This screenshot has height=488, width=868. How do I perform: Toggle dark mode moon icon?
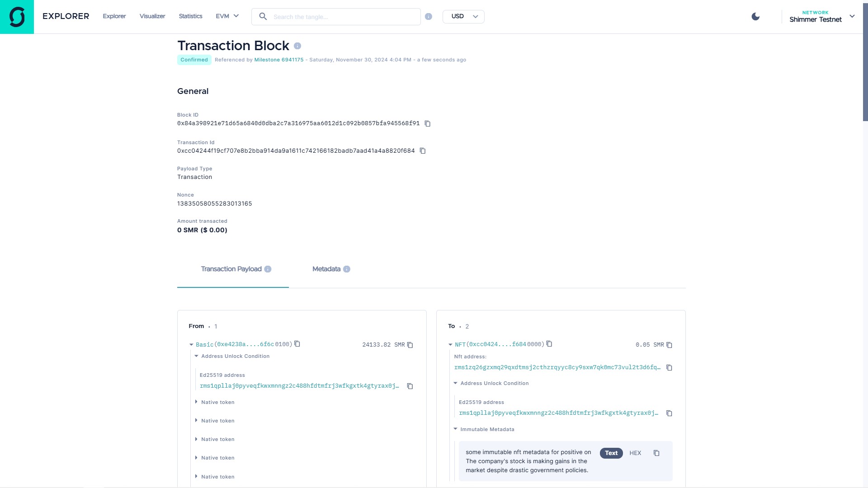click(x=755, y=17)
